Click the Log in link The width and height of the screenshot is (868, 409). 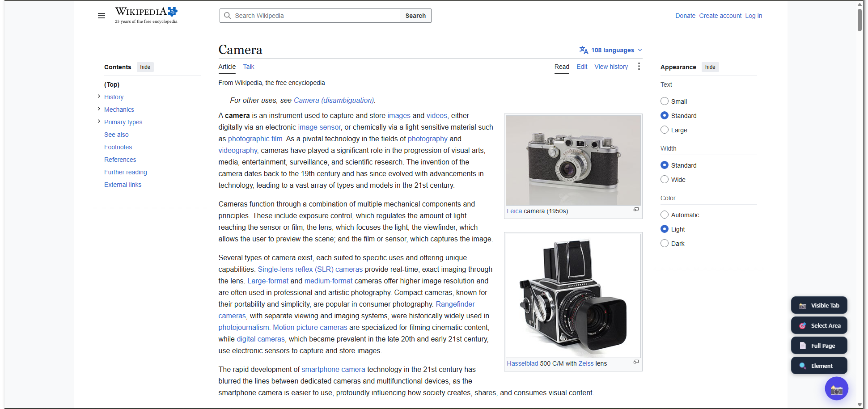pyautogui.click(x=754, y=16)
